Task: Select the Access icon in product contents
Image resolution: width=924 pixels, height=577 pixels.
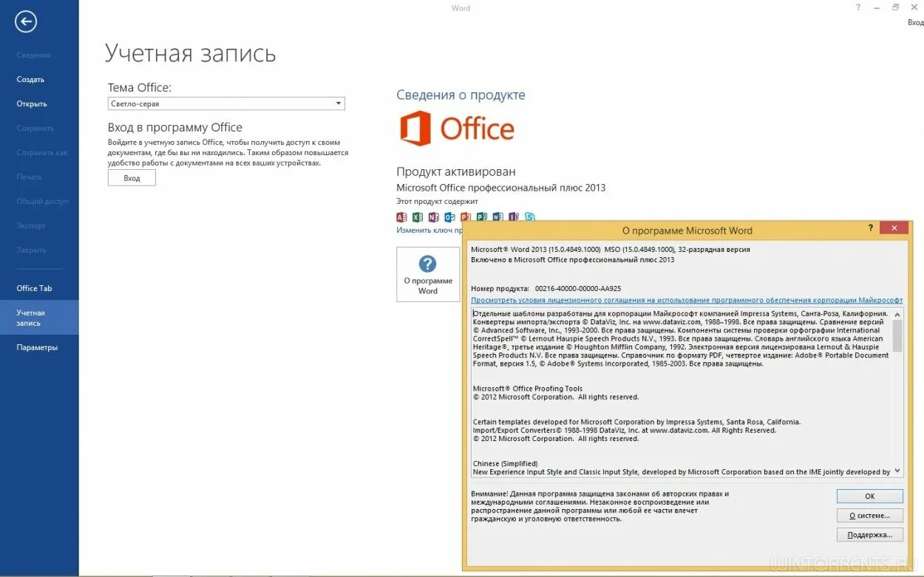Action: (x=401, y=216)
